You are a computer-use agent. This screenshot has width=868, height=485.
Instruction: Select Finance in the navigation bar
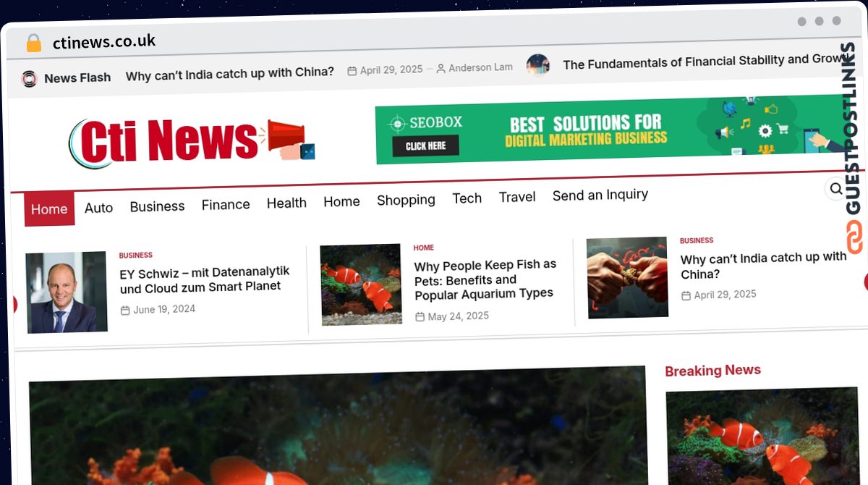tap(226, 205)
